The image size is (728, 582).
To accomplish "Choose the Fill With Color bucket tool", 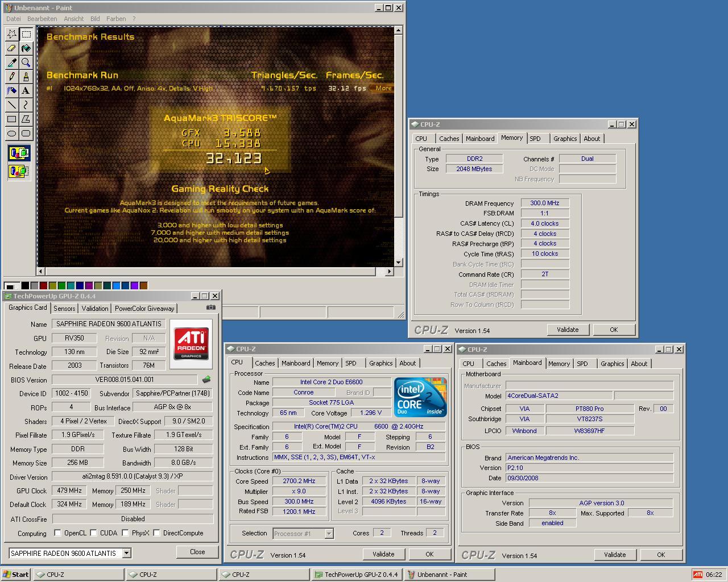I will tap(26, 48).
